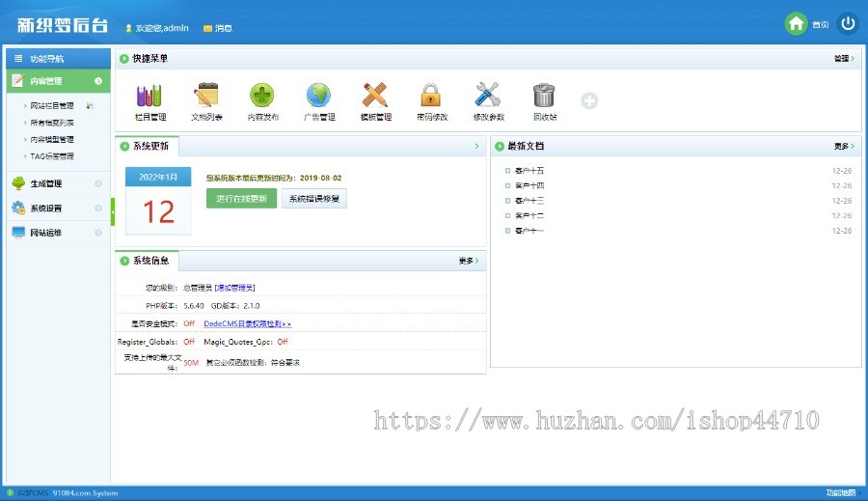
Task: Open 网站栏目管理 in sidebar
Action: 52,105
